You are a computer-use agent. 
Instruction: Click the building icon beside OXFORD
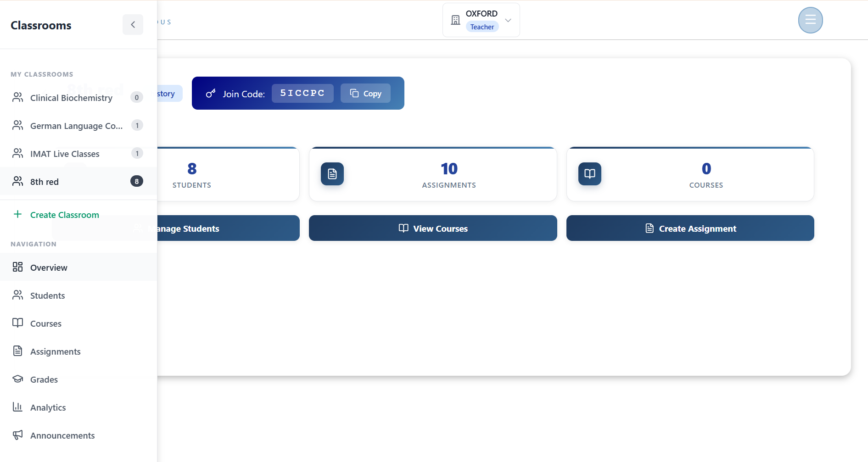pos(455,20)
